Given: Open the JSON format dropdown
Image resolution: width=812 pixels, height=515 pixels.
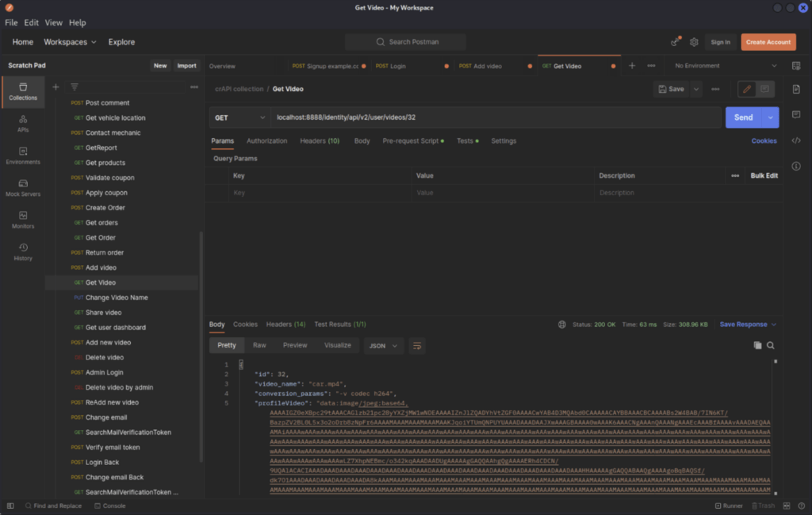Looking at the screenshot, I should 384,345.
